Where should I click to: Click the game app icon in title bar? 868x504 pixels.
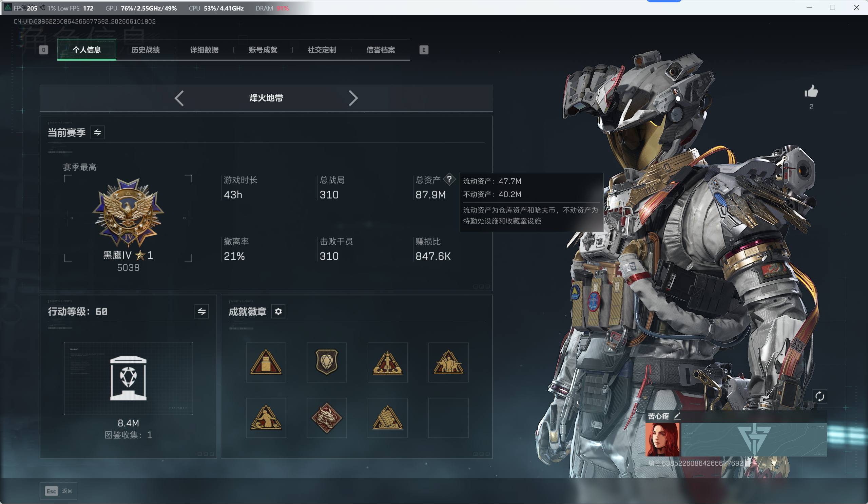(7, 7)
